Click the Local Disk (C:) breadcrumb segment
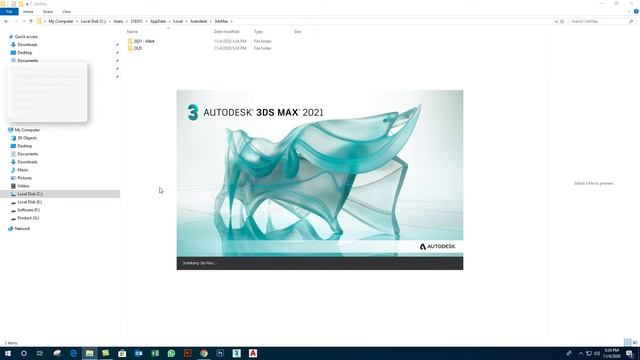This screenshot has height=360, width=640. click(x=93, y=21)
